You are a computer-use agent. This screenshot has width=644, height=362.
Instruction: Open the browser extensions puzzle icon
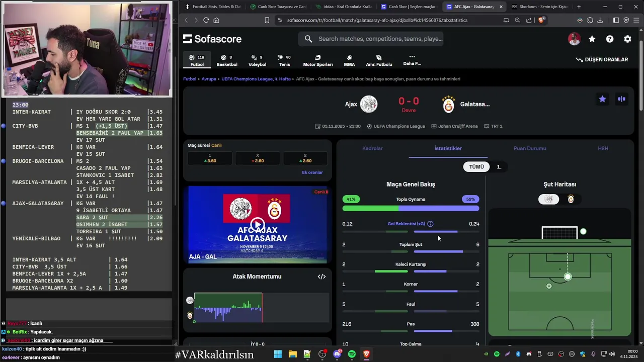[590, 20]
